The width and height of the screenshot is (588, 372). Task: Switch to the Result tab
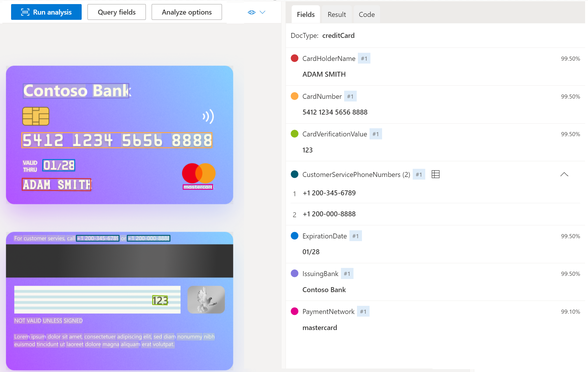(336, 14)
